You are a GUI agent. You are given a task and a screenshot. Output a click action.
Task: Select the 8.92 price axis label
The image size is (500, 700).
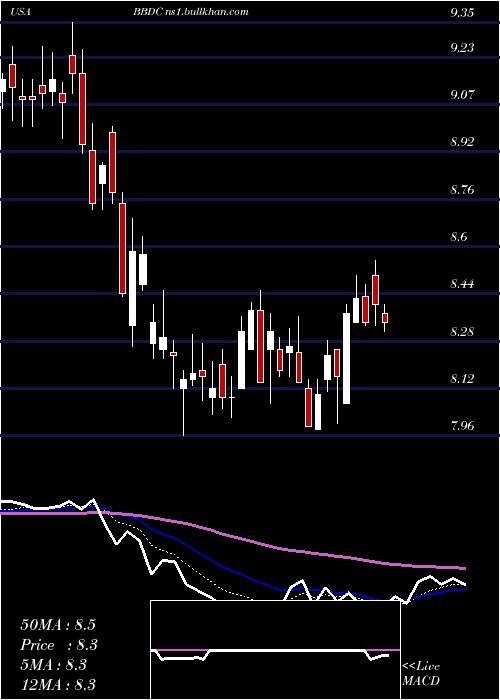(462, 142)
